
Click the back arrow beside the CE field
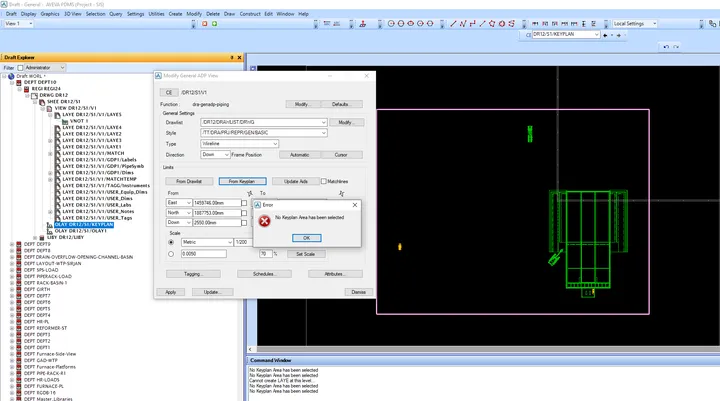[x=605, y=35]
